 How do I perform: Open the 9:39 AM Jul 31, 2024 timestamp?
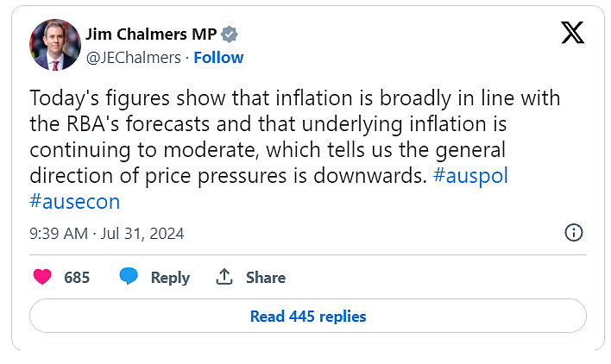coord(107,234)
